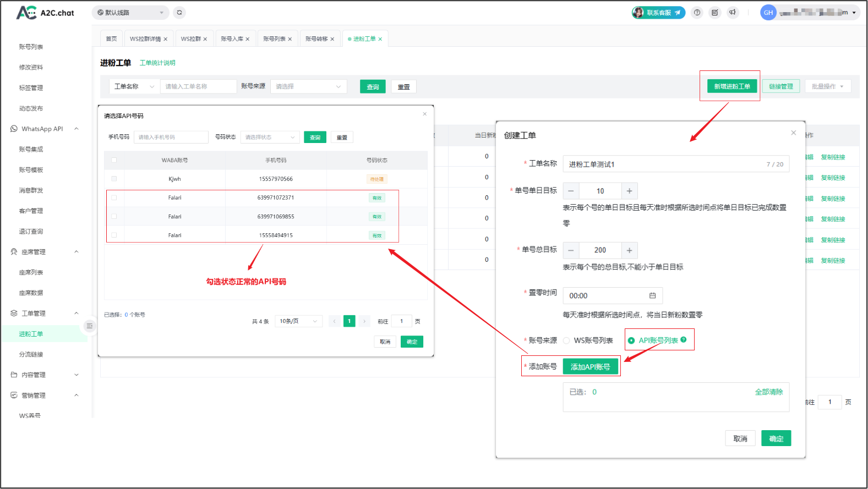Click the minus icon for 单号总目标
The image size is (868, 489).
point(571,250)
